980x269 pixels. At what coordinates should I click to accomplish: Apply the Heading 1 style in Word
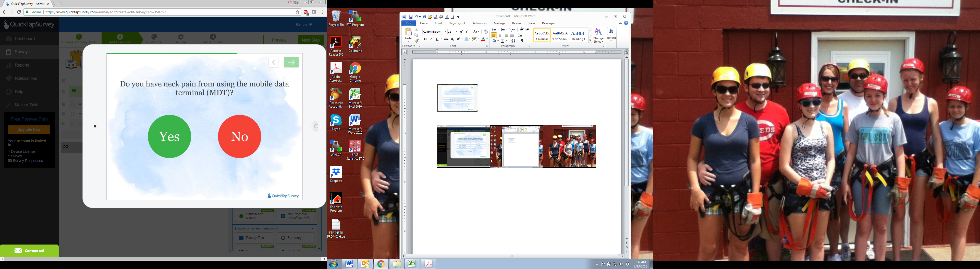click(x=579, y=35)
